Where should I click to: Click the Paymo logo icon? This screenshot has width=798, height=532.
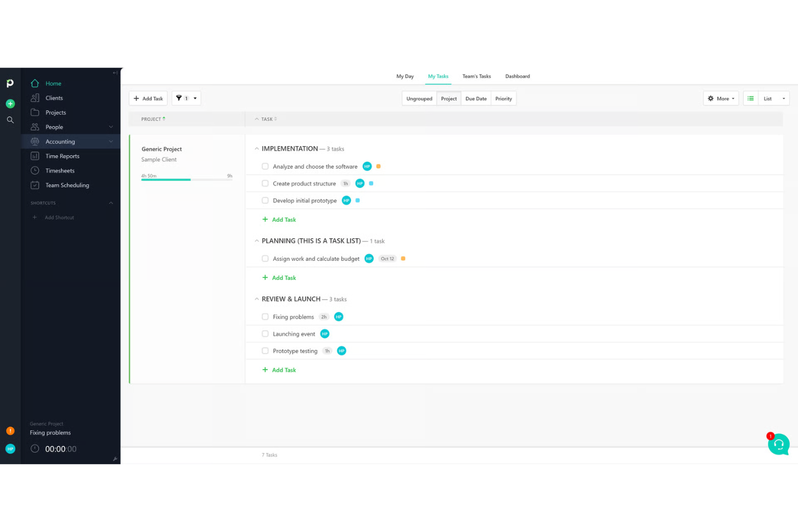pos(10,83)
